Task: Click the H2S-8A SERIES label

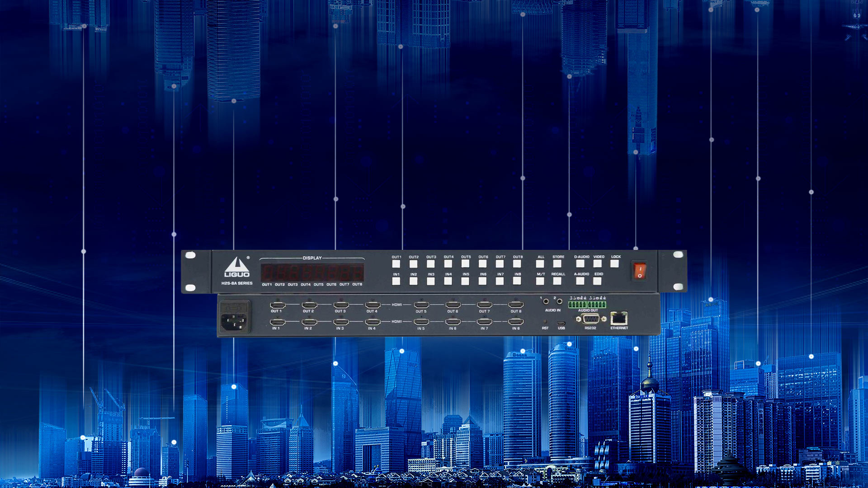Action: click(237, 283)
